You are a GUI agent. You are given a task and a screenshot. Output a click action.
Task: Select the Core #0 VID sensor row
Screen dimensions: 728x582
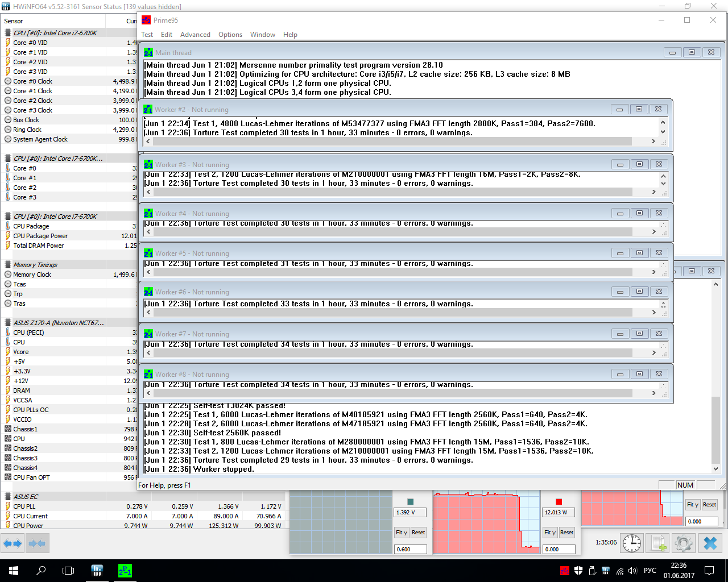(x=69, y=43)
